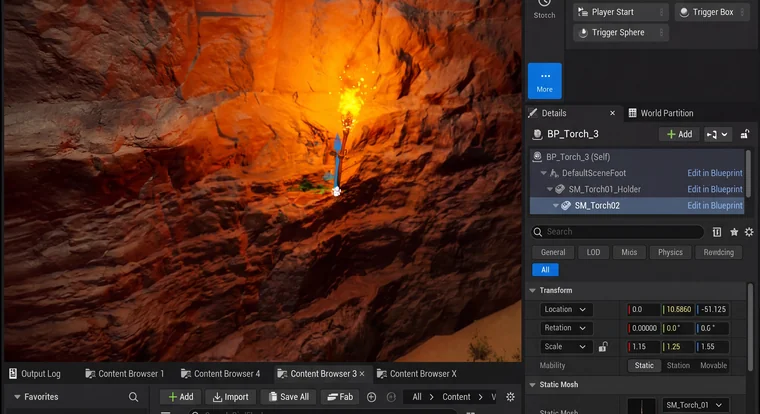The image size is (760, 414).
Task: Switch to the last Content Browser tab
Action: (417, 374)
